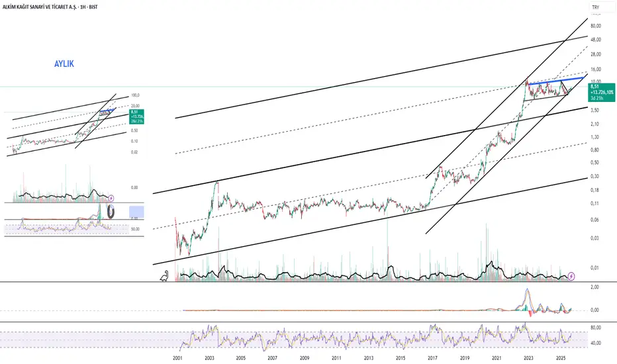
Task: Click the 3,50 price axis label
Action: click(594, 111)
